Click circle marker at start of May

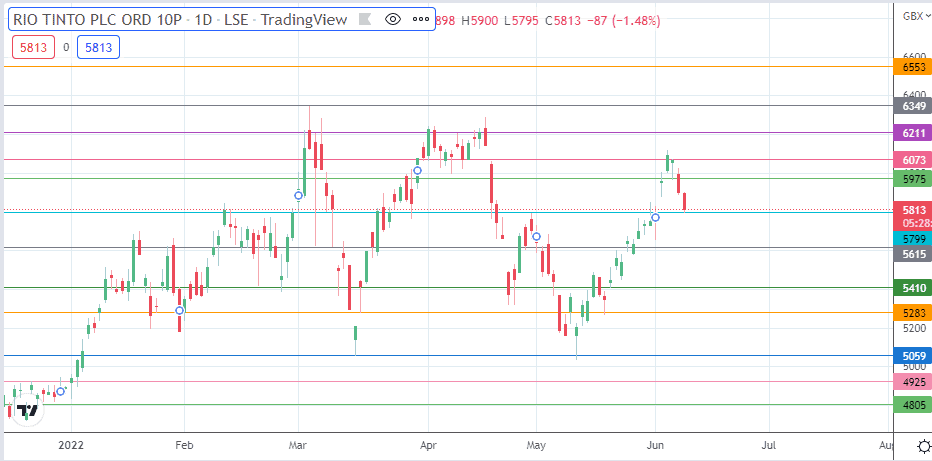pos(536,236)
